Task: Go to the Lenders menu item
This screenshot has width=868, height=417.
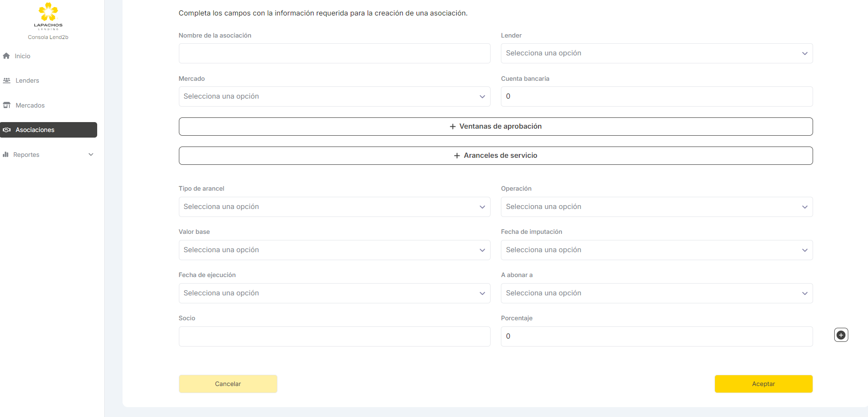Action: (x=27, y=81)
